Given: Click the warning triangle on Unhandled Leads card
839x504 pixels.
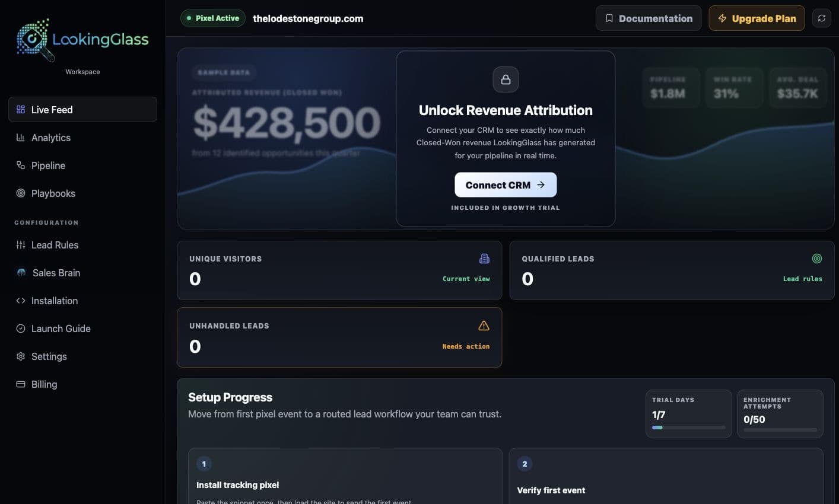Looking at the screenshot, I should (x=484, y=326).
